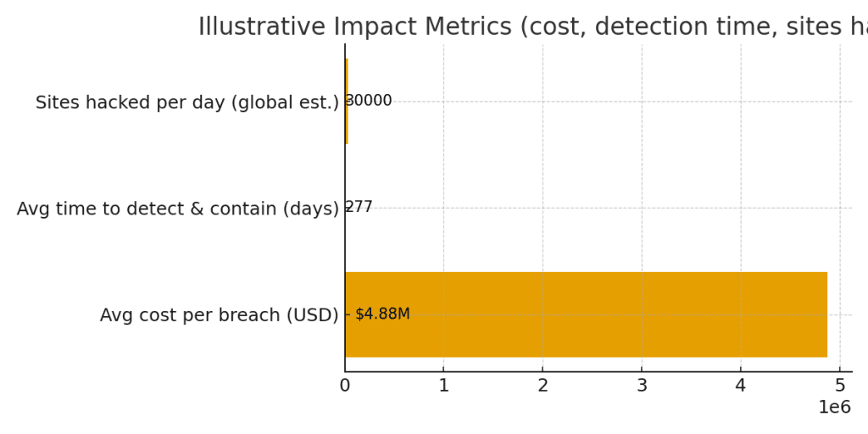The image size is (868, 434).
Task: Click the x-axis tick label '1'
Action: pyautogui.click(x=443, y=386)
